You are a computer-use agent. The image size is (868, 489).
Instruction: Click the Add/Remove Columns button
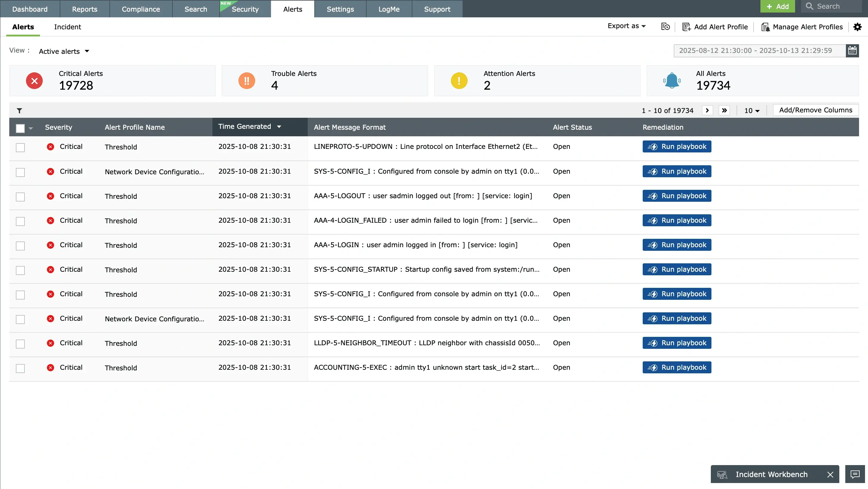click(x=815, y=110)
